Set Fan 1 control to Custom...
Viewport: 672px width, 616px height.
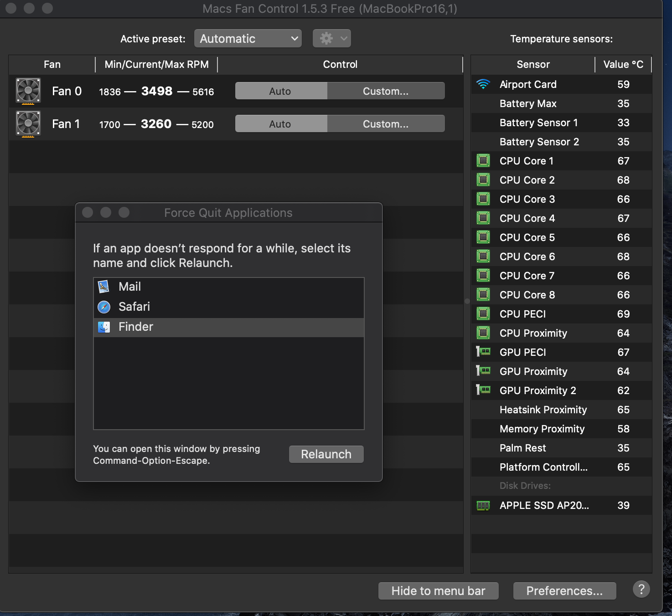(x=386, y=124)
